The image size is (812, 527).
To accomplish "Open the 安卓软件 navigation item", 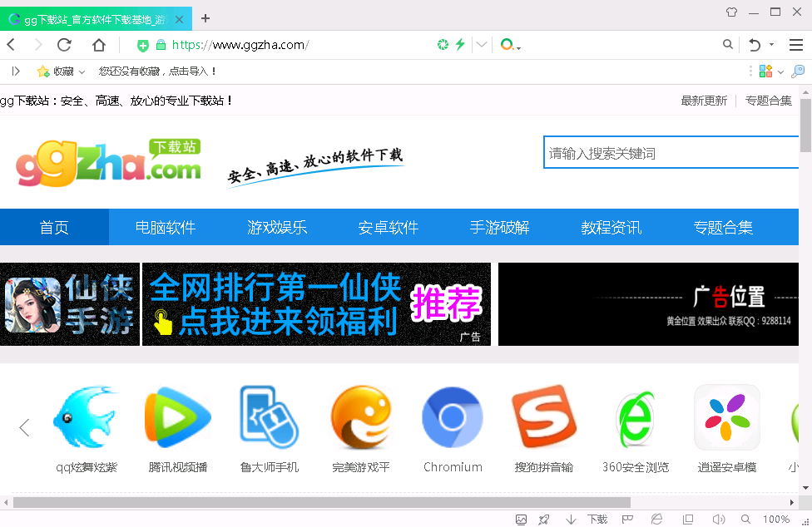I will pyautogui.click(x=389, y=227).
